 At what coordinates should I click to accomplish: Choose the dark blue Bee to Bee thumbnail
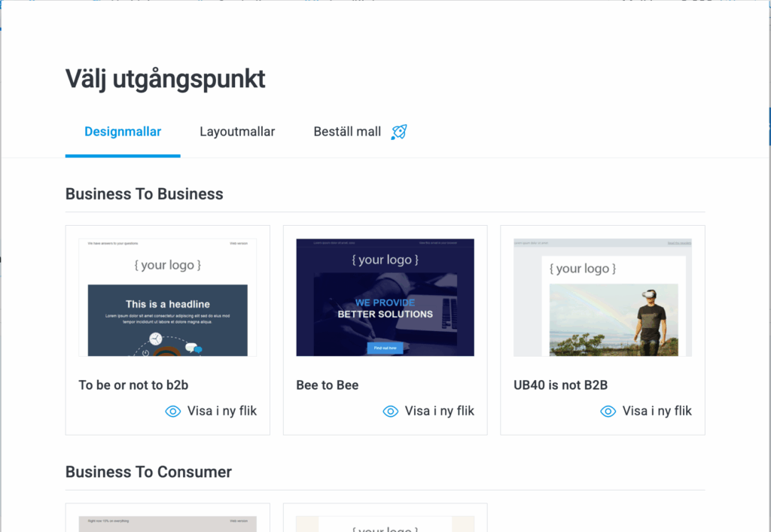pos(385,297)
